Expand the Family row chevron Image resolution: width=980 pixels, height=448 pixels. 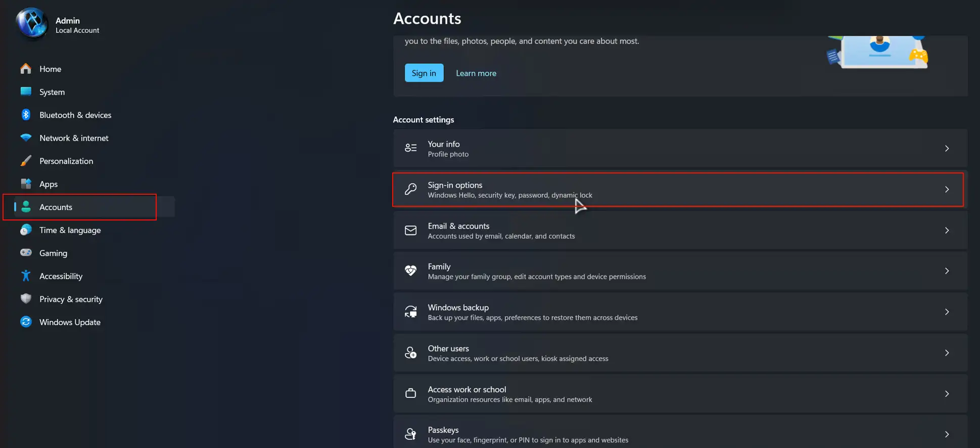point(947,271)
